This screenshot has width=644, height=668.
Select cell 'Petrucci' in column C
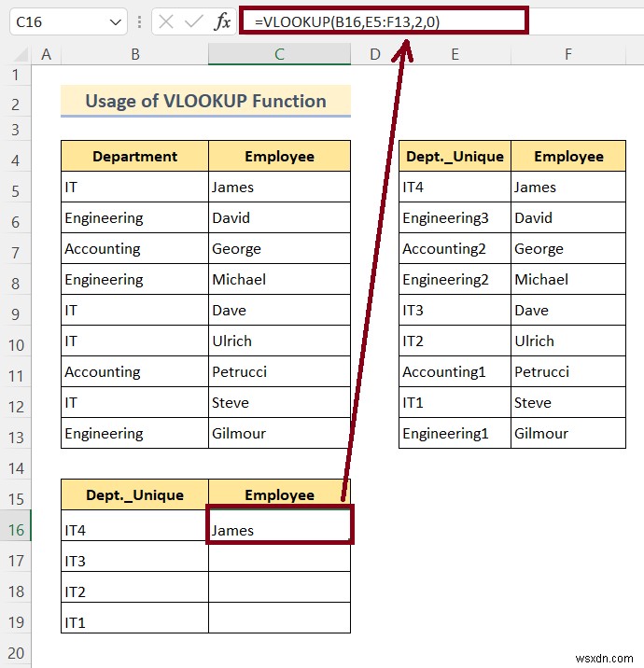[279, 371]
